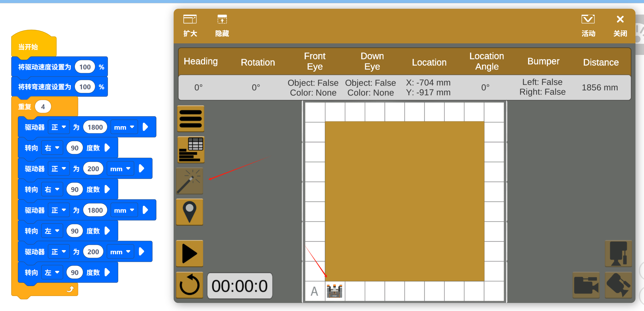Edit the first turn block's 90 degrees
Image resolution: width=644 pixels, height=311 pixels.
coord(75,148)
